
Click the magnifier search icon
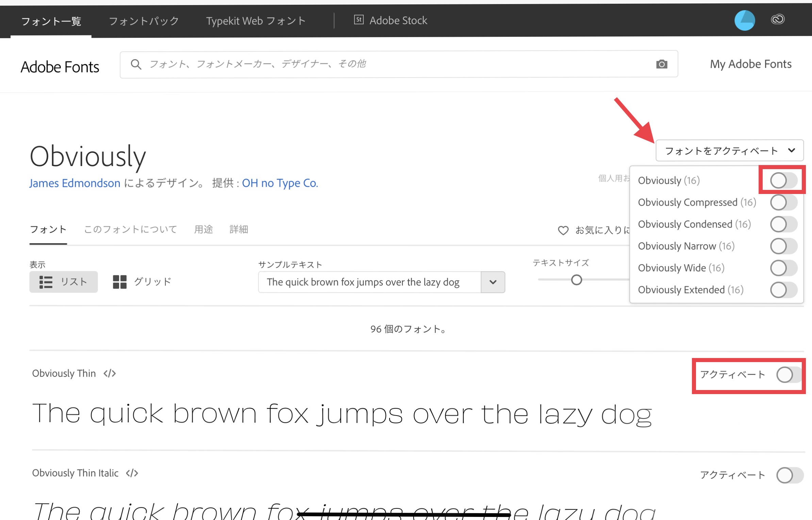(x=136, y=64)
